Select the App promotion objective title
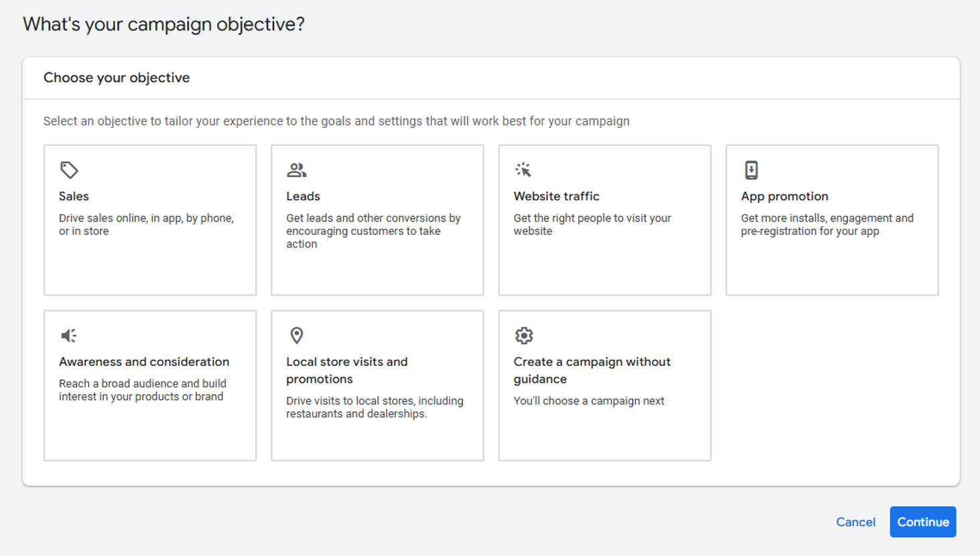The width and height of the screenshot is (980, 556). point(784,196)
